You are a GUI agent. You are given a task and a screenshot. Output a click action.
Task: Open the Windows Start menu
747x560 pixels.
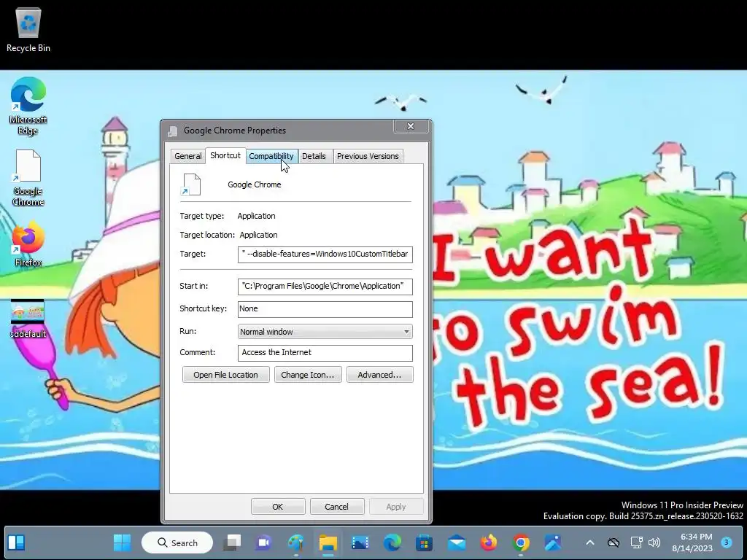point(122,542)
